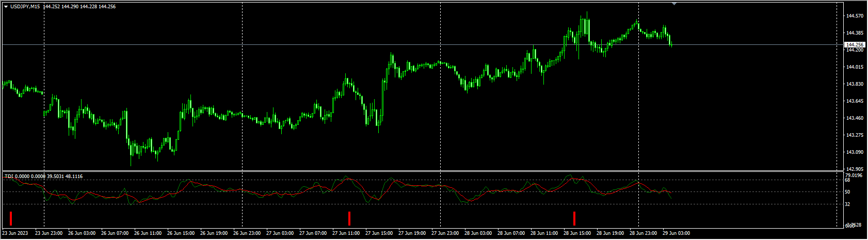Image resolution: width=868 pixels, height=240 pixels.
Task: Select the USDJPY,M15 chart title text
Action: point(25,7)
